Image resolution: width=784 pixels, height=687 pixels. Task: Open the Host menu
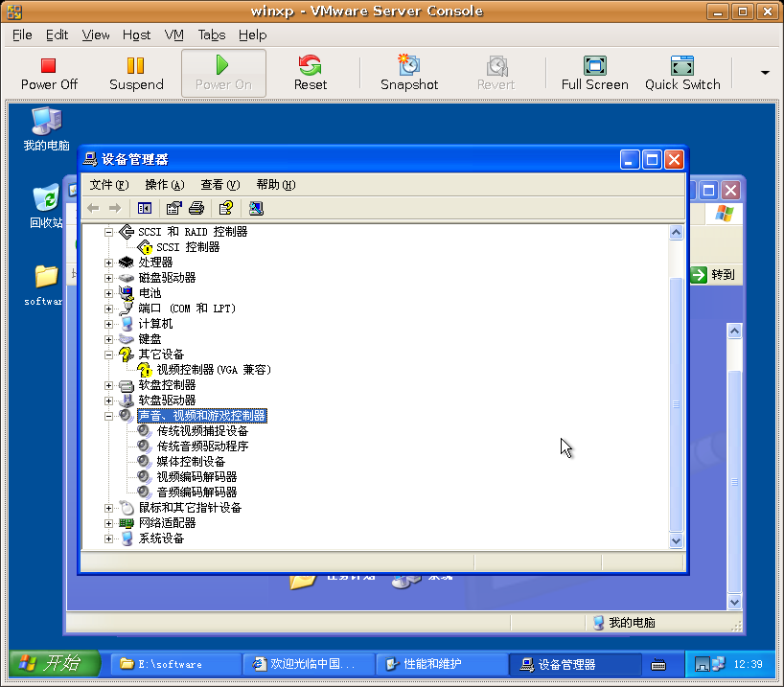pyautogui.click(x=136, y=35)
